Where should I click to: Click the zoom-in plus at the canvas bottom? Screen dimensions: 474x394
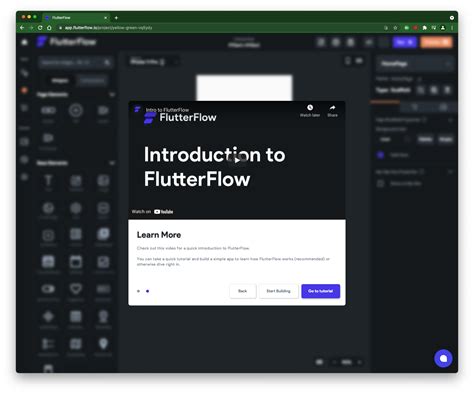[360, 362]
